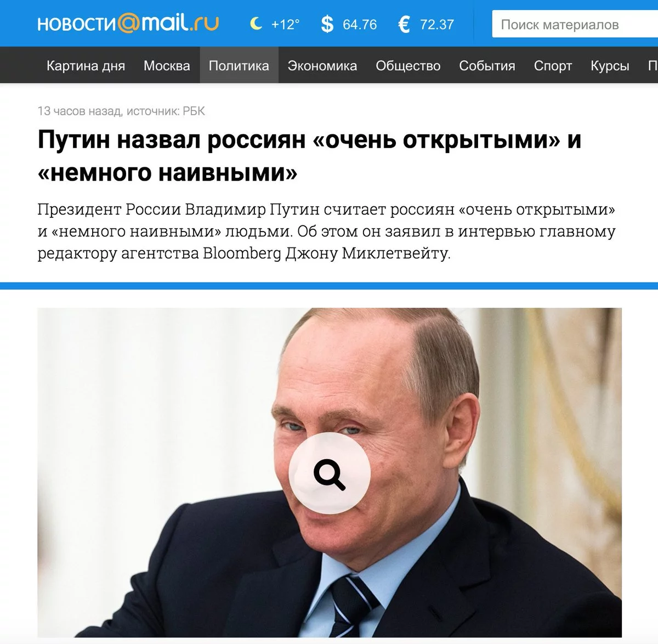Open the Курсы section
Screen dimensions: 658x644
pos(610,66)
